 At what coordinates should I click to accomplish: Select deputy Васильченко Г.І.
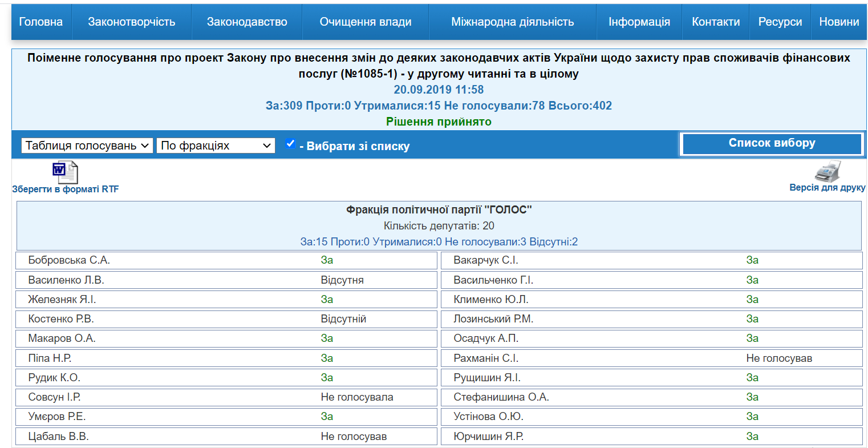[493, 280]
